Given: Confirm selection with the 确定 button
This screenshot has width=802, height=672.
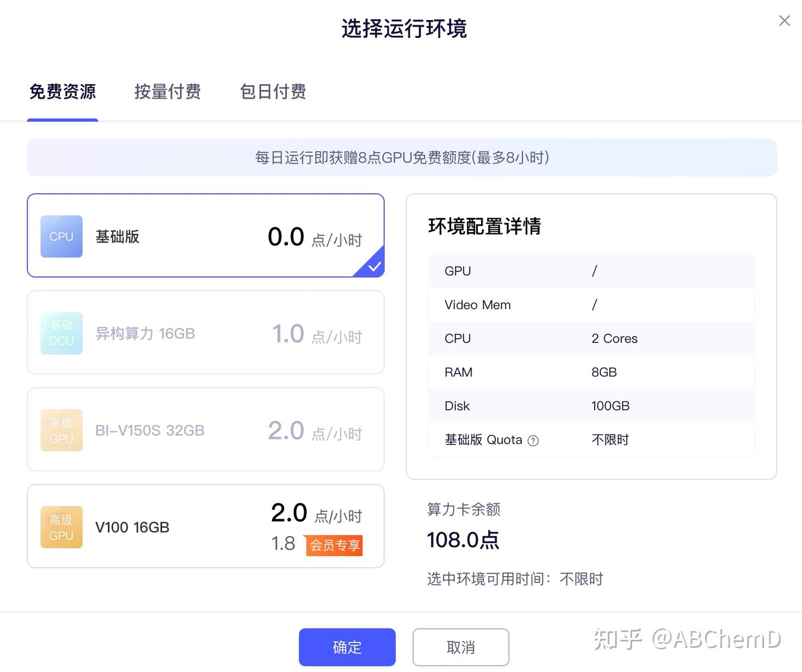Looking at the screenshot, I should coord(346,647).
